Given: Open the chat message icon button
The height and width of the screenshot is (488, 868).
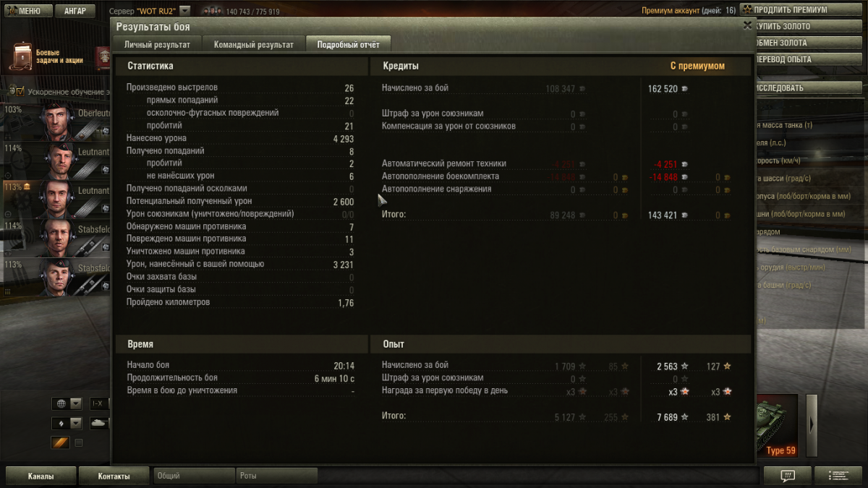Looking at the screenshot, I should [x=788, y=476].
